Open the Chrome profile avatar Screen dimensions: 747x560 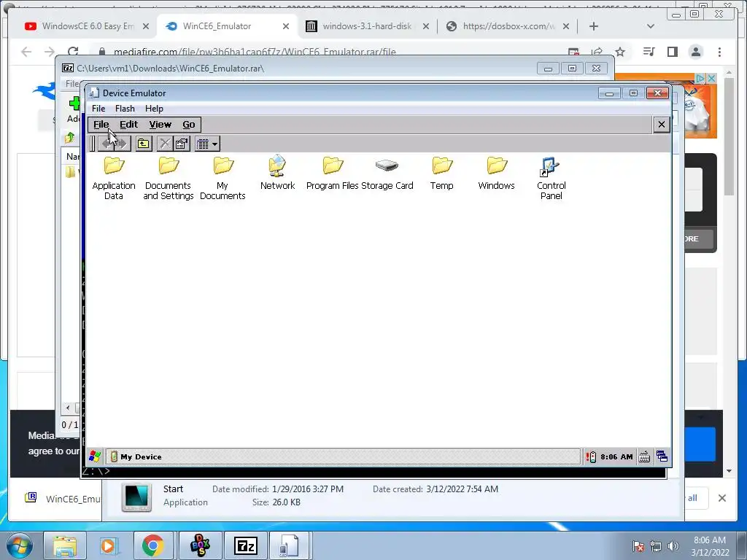[x=696, y=52]
